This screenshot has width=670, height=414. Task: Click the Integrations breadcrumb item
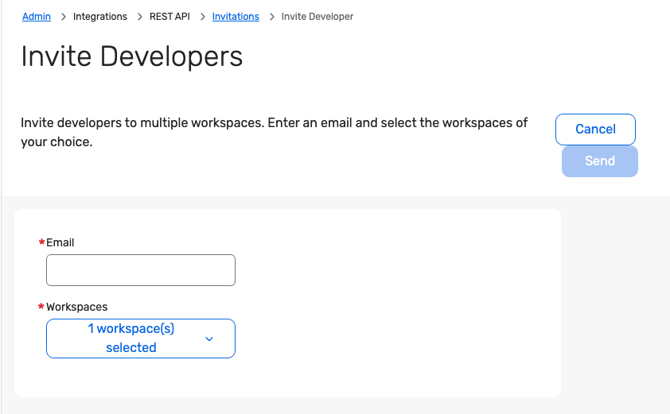[100, 17]
